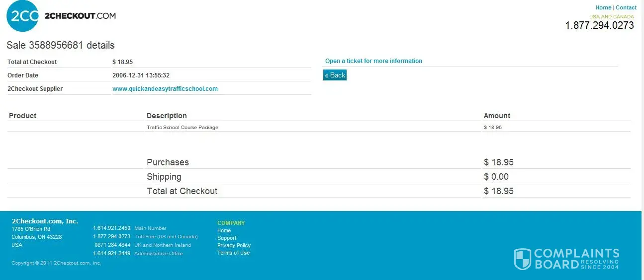
Task: Open footer Terms of Use link
Action: (x=233, y=253)
